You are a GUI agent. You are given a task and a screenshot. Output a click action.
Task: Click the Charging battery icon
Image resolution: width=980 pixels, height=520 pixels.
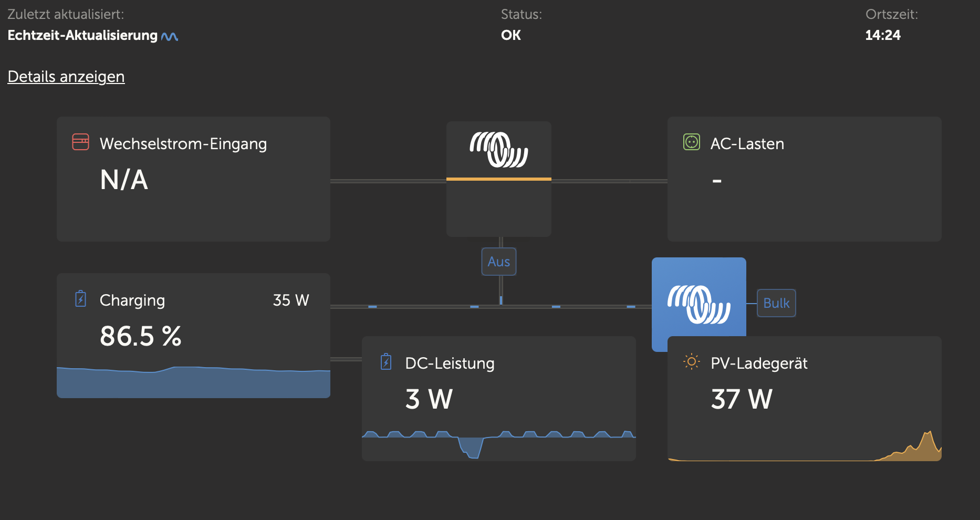80,299
